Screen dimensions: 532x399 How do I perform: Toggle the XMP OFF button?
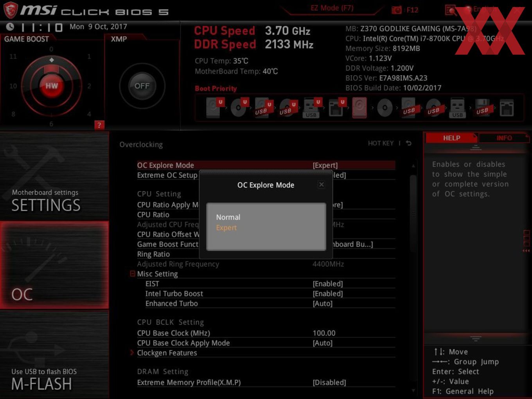coord(142,86)
